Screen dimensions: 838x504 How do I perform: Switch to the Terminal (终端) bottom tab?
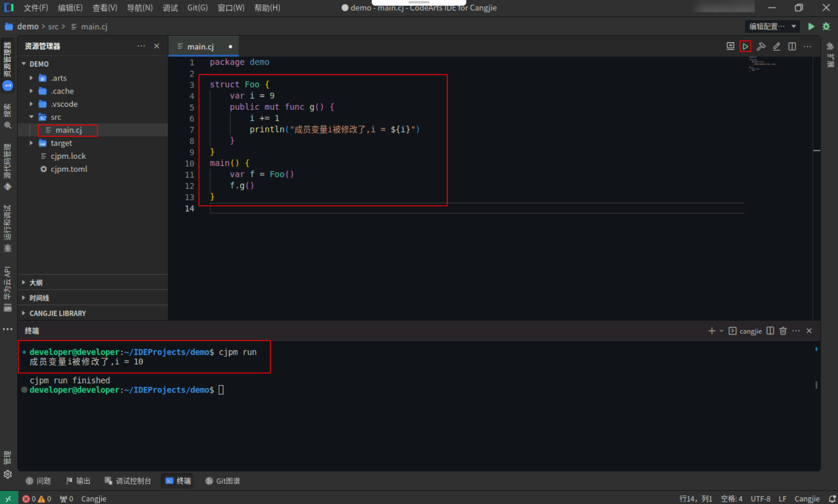[178, 481]
